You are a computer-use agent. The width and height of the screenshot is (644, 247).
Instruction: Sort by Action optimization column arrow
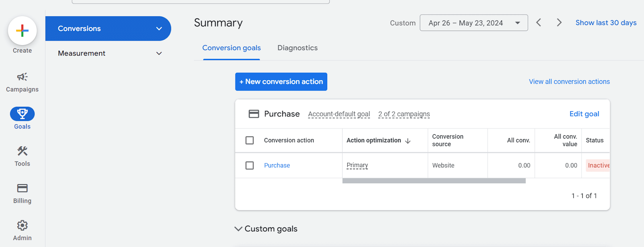(x=408, y=141)
